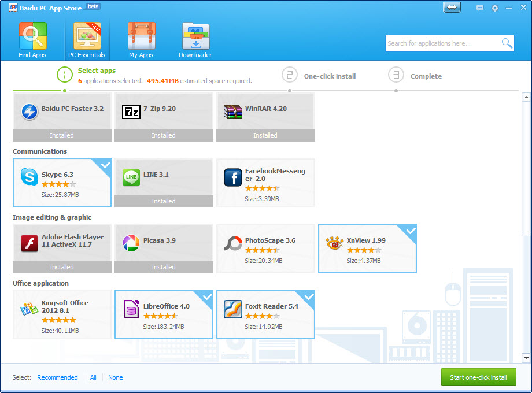Open the Downloader icon in toolbar
Viewport: 532px width, 393px height.
tap(195, 36)
